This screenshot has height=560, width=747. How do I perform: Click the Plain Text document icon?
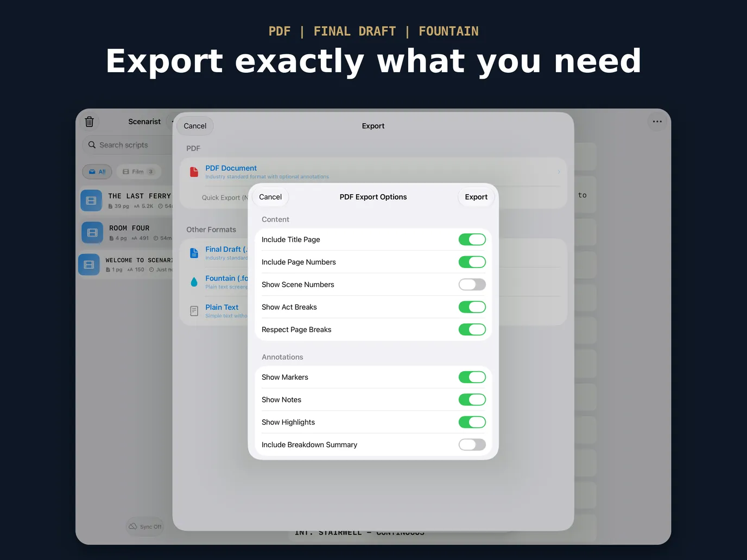click(x=194, y=311)
